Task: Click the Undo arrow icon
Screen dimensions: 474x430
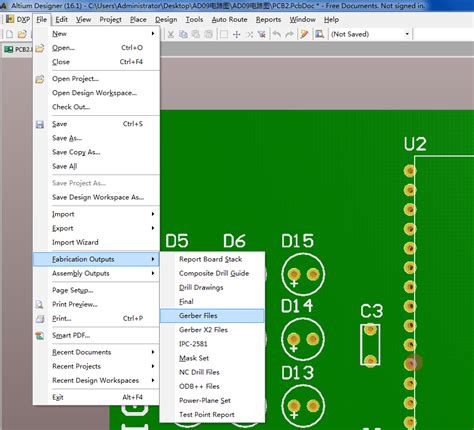Action: click(x=277, y=34)
